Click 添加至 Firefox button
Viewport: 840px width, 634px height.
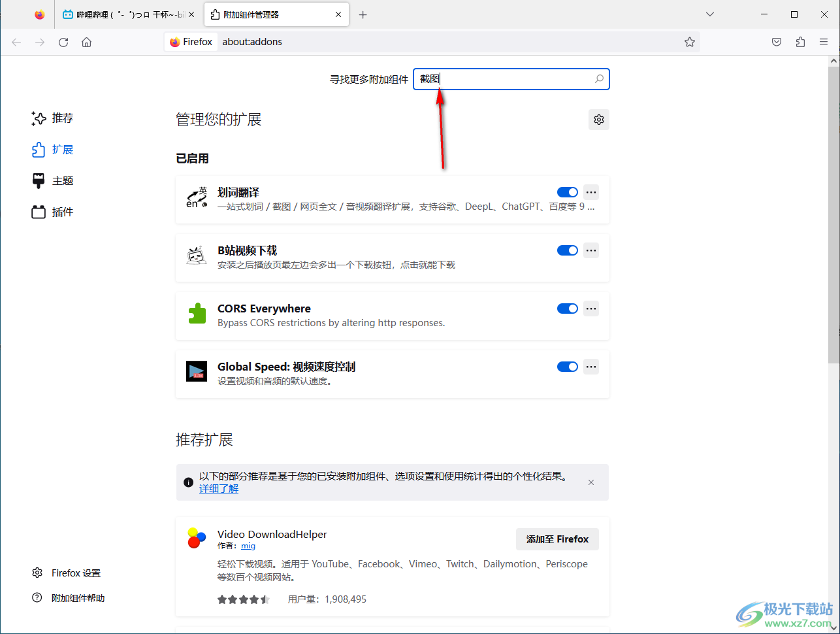pyautogui.click(x=557, y=539)
